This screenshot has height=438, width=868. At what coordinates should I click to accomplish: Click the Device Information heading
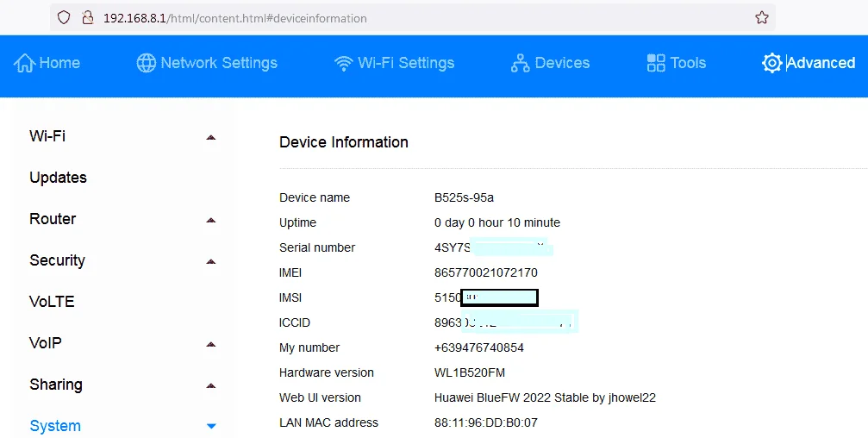coord(344,142)
